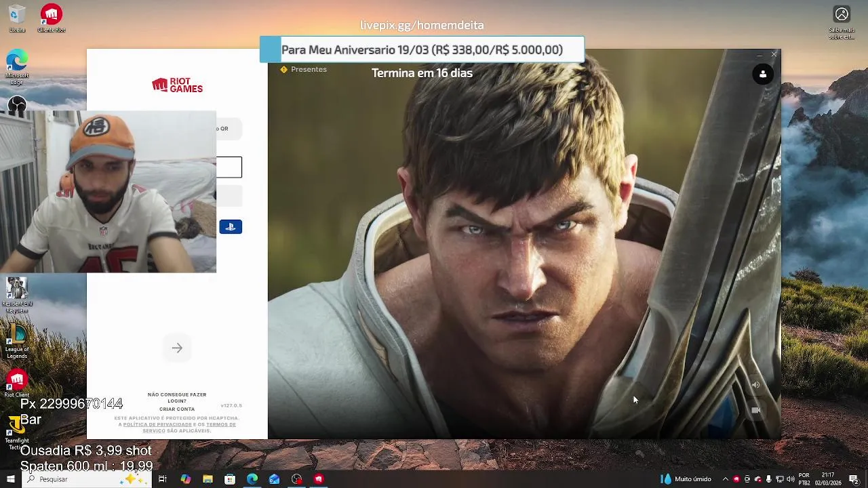868x488 pixels.
Task: Open Riot Client desktop shortcut near bottom
Action: pyautogui.click(x=17, y=384)
